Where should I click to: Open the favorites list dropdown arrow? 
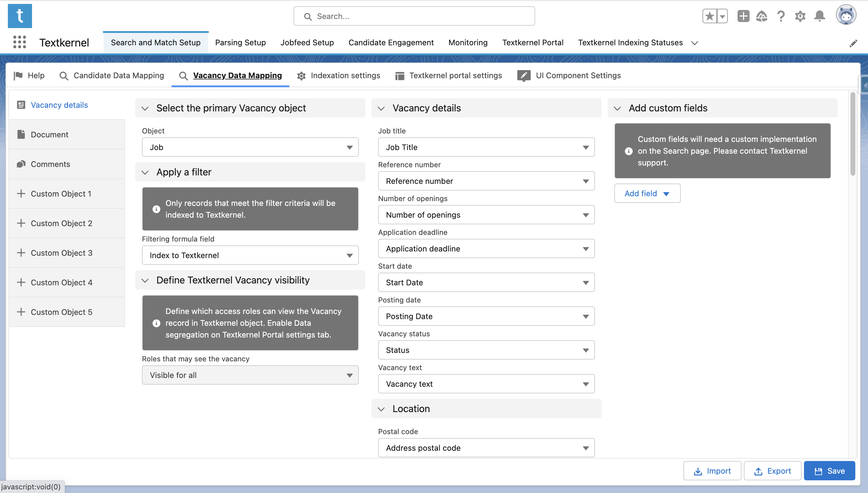(722, 16)
